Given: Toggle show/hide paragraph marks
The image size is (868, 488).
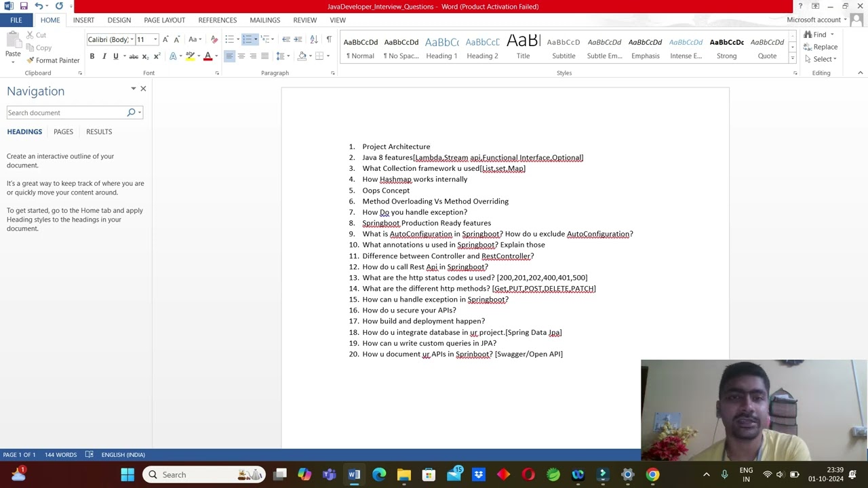Looking at the screenshot, I should click(x=329, y=39).
